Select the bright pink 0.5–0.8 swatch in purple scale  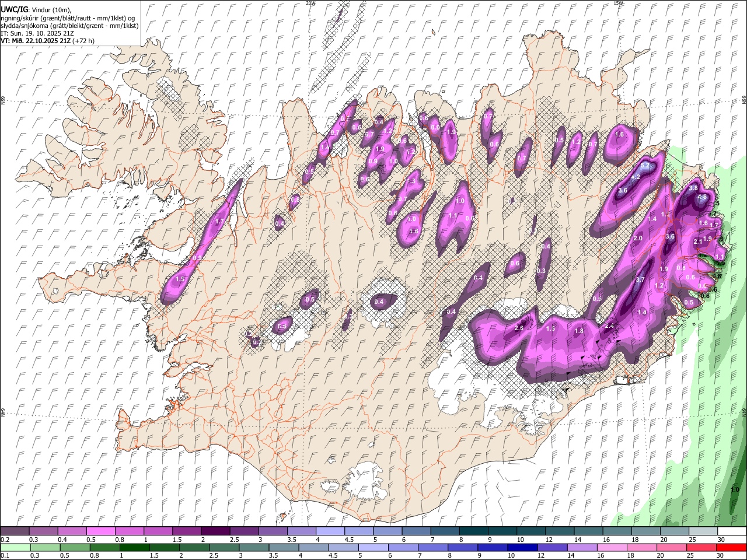coord(100,531)
